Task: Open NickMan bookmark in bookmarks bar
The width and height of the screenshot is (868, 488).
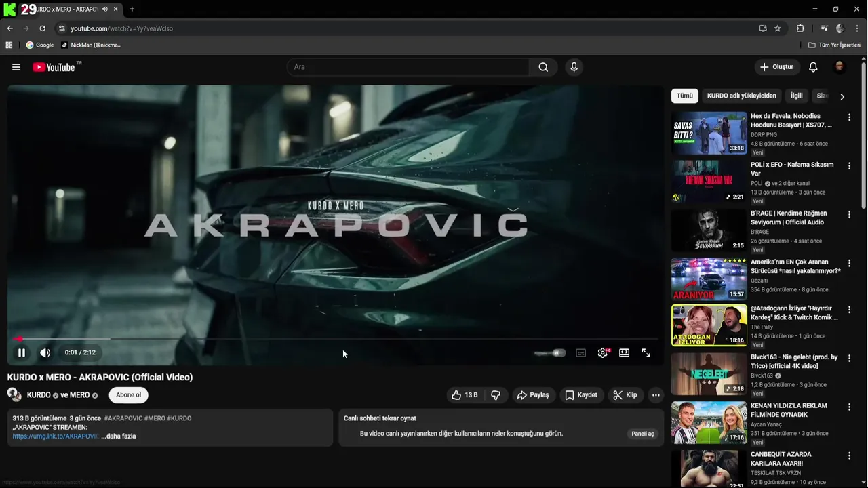Action: pyautogui.click(x=92, y=45)
